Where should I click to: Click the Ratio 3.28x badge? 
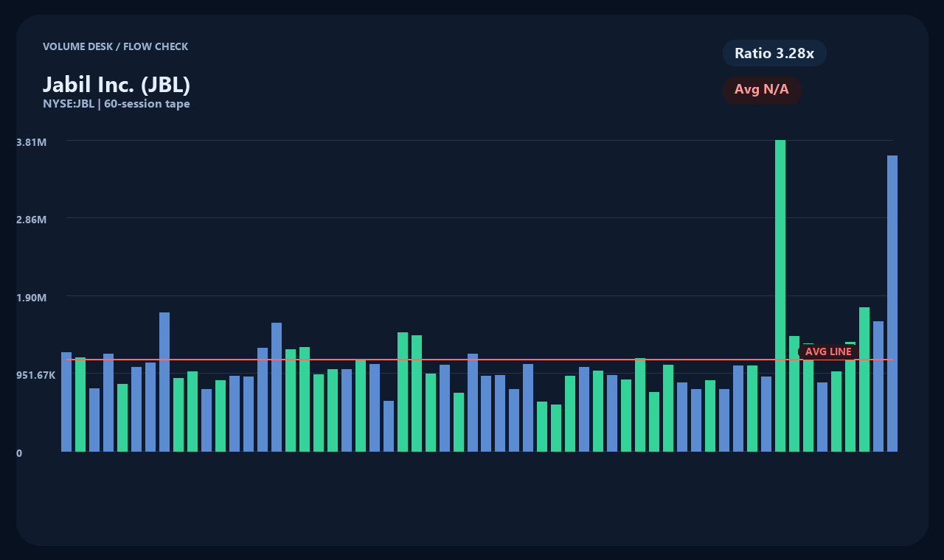(x=774, y=53)
